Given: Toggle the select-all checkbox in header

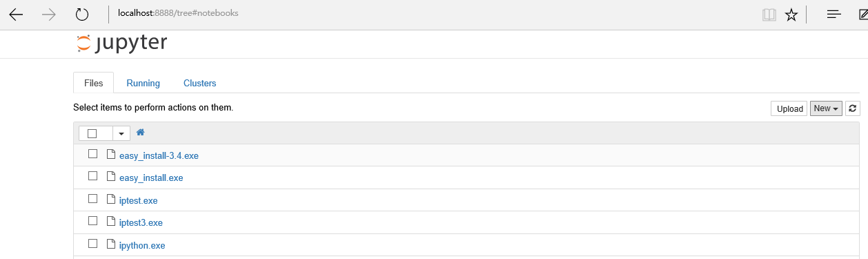Looking at the screenshot, I should tap(92, 133).
